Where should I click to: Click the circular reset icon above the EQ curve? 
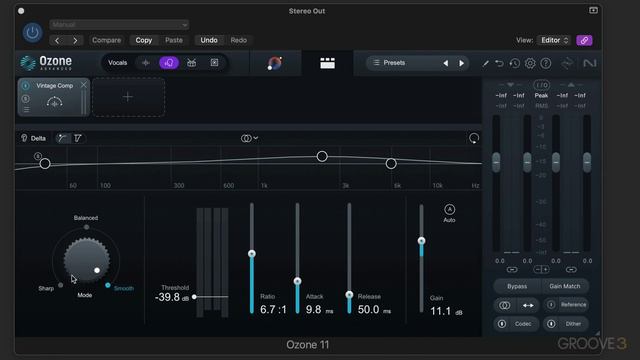(474, 138)
